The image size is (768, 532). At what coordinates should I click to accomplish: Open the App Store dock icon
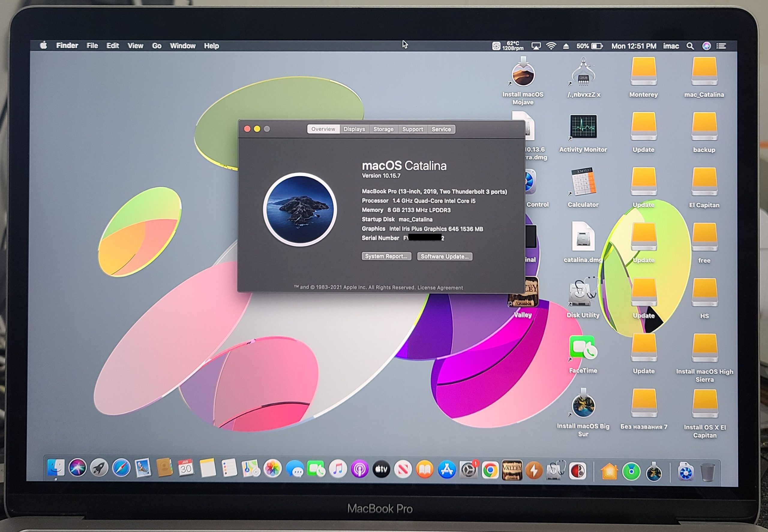pyautogui.click(x=446, y=470)
